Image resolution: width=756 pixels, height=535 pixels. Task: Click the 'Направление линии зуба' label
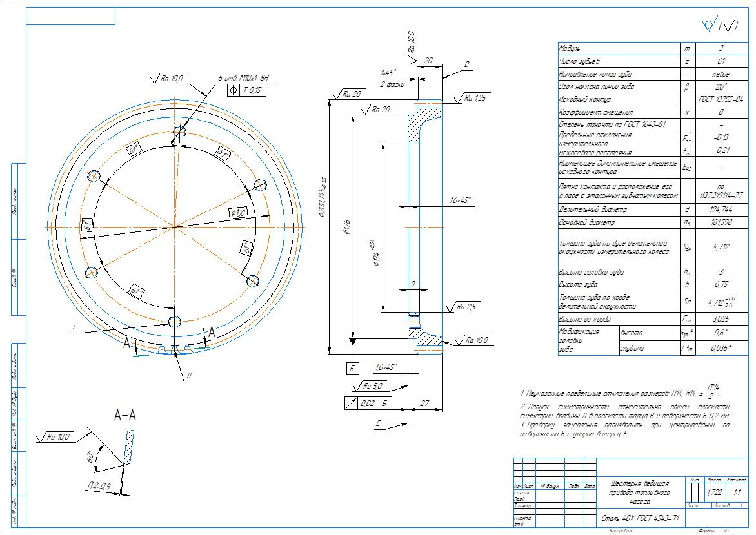tap(595, 74)
